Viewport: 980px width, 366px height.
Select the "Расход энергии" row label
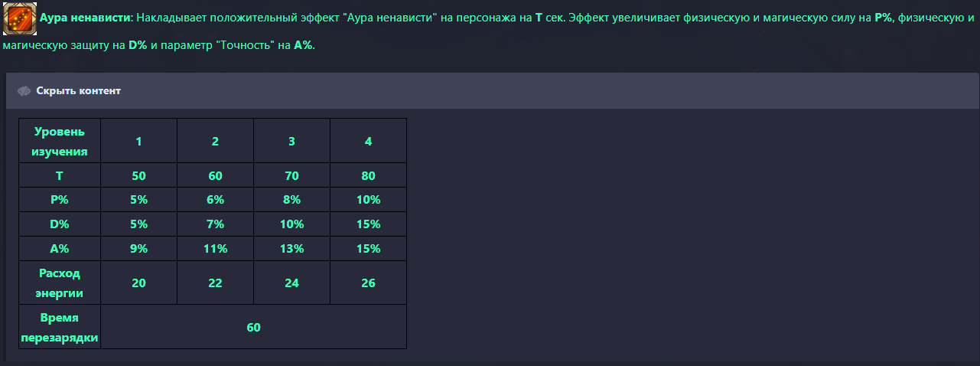(60, 283)
